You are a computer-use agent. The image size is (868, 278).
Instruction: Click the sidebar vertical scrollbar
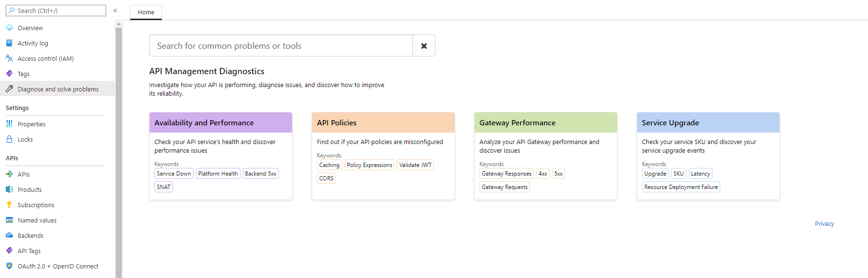(x=119, y=152)
